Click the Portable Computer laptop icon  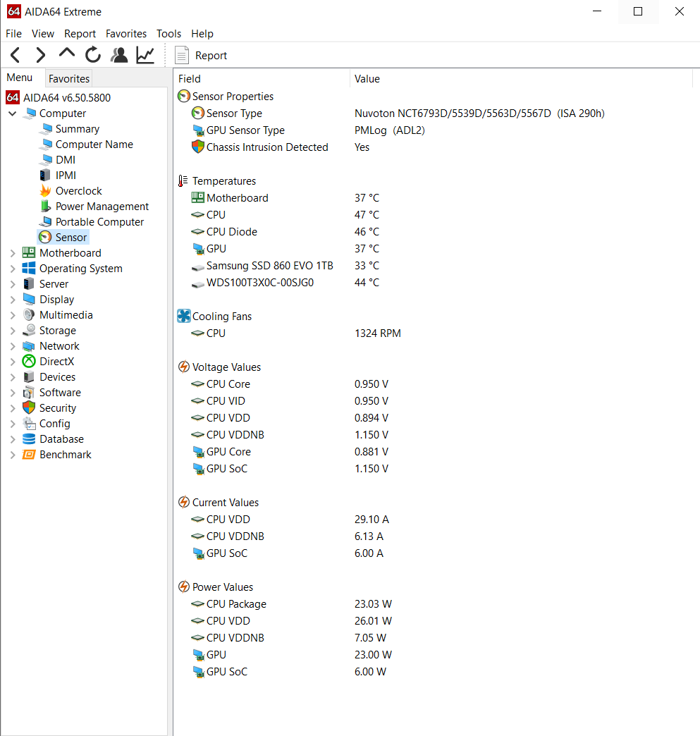(x=45, y=221)
